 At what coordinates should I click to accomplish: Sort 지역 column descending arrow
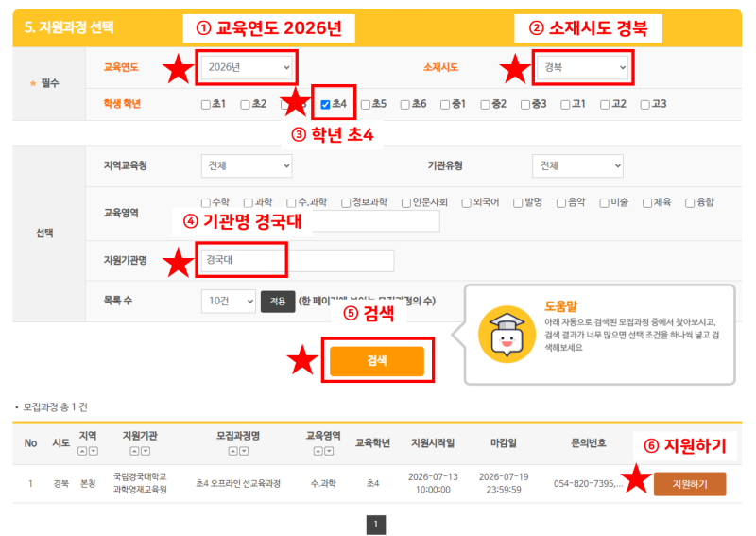pyautogui.click(x=94, y=451)
